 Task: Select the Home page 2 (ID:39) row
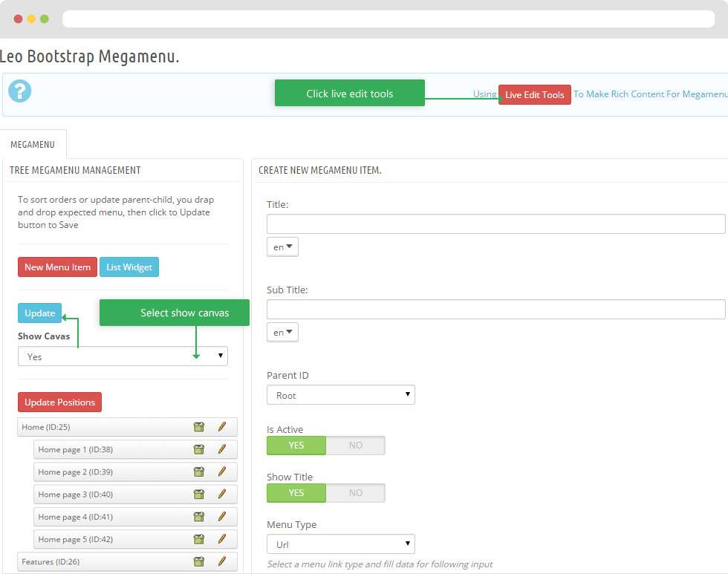[x=135, y=472]
